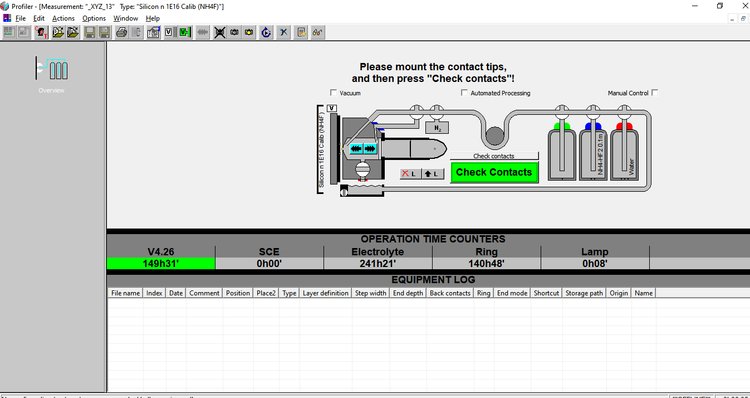This screenshot has width=750, height=398.
Task: Click the green 149h31' counter
Action: (161, 263)
